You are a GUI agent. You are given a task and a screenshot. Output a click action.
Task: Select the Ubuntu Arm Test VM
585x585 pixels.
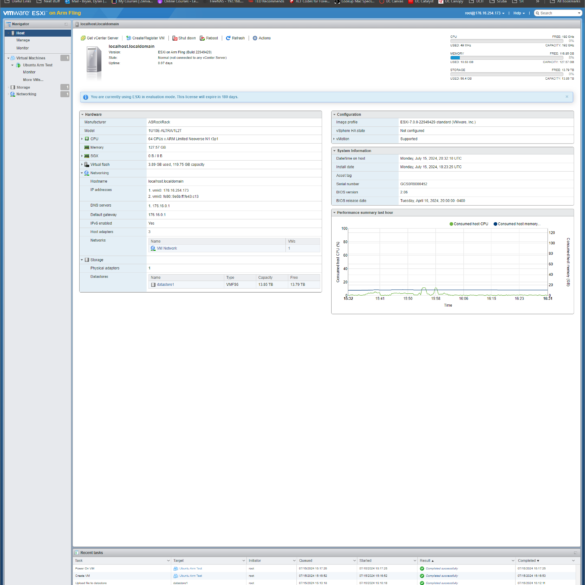(x=38, y=65)
